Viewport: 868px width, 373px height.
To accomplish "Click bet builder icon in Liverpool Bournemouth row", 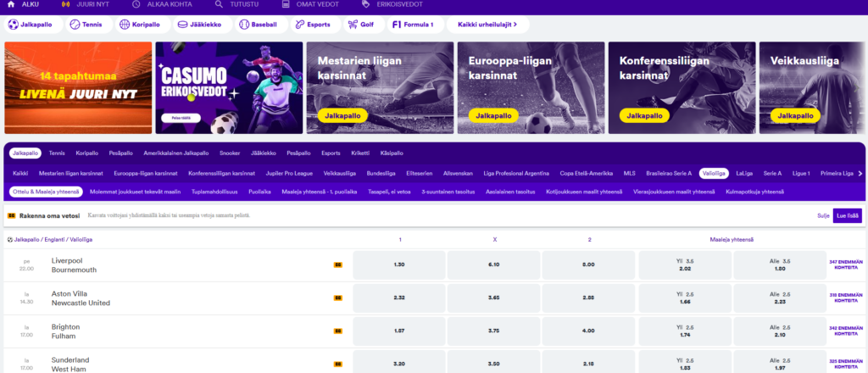I will click(x=337, y=265).
